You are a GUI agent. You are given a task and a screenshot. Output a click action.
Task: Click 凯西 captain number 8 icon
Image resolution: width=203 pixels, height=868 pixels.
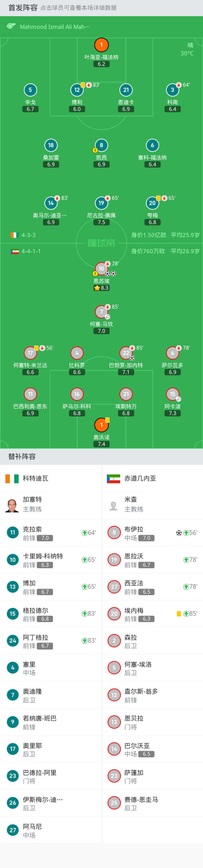(101, 145)
